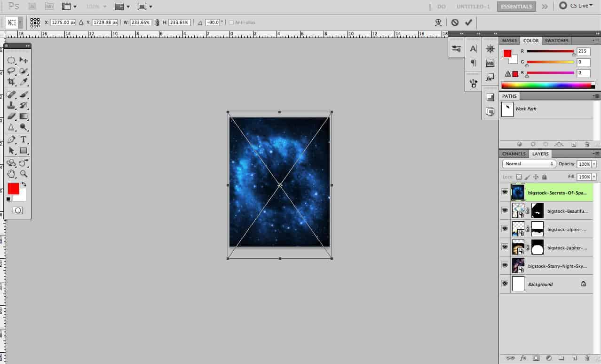Screen dimensions: 601x364
Task: Select the Hand tool
Action: coord(11,174)
